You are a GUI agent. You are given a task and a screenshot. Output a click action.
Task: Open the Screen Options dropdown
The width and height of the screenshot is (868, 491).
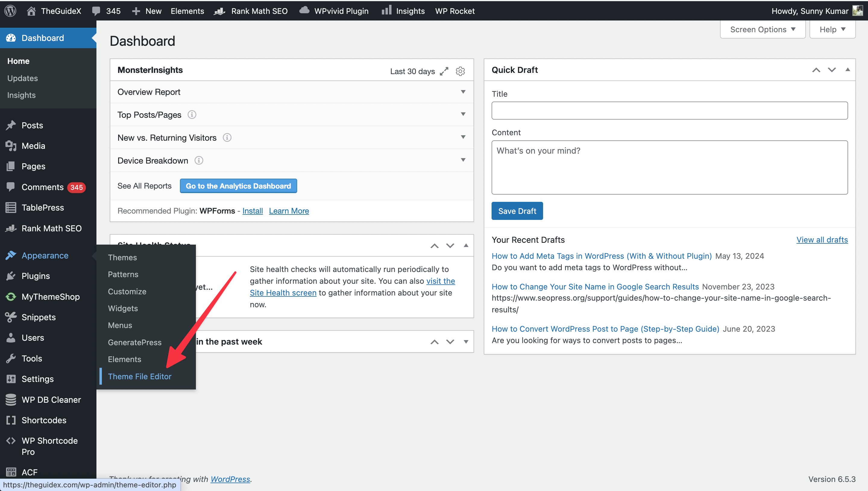[763, 29]
